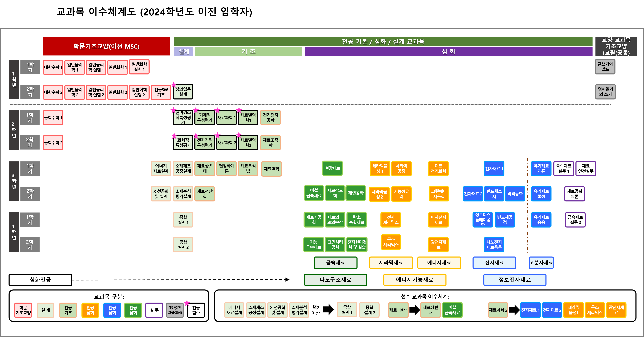Select the 이차전지 재료 box
Image resolution: width=644 pixels, height=337 pixels.
[x=438, y=220]
